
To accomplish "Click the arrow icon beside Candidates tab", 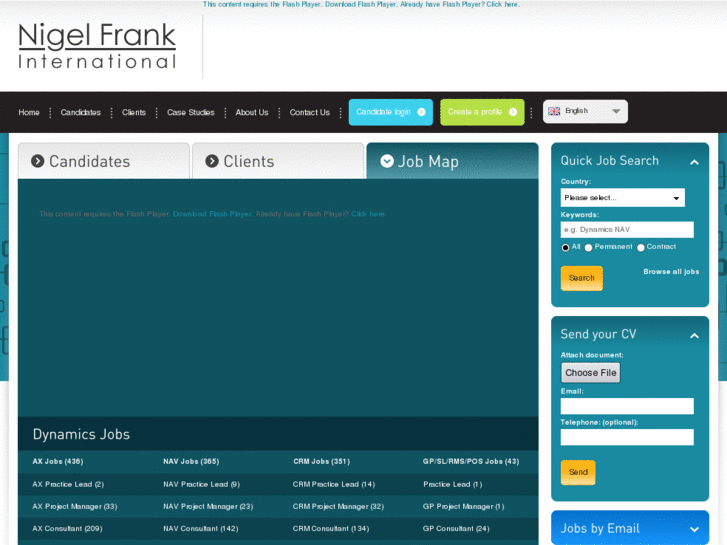I will click(38, 161).
